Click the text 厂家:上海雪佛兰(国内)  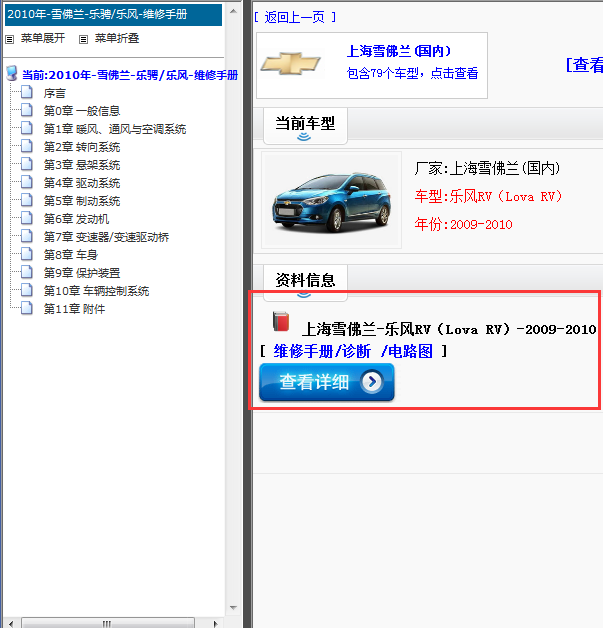click(x=487, y=169)
